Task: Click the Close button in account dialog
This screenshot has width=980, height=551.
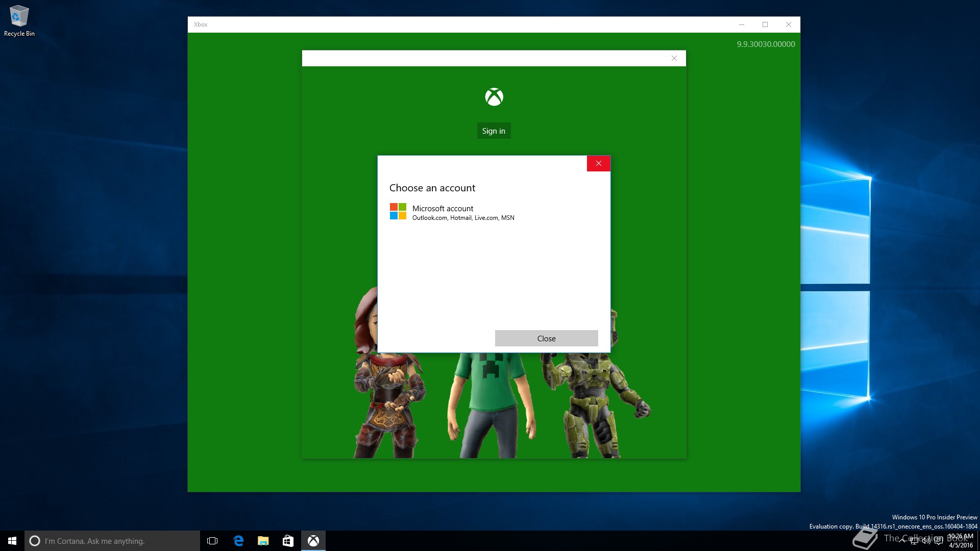Action: pyautogui.click(x=546, y=338)
